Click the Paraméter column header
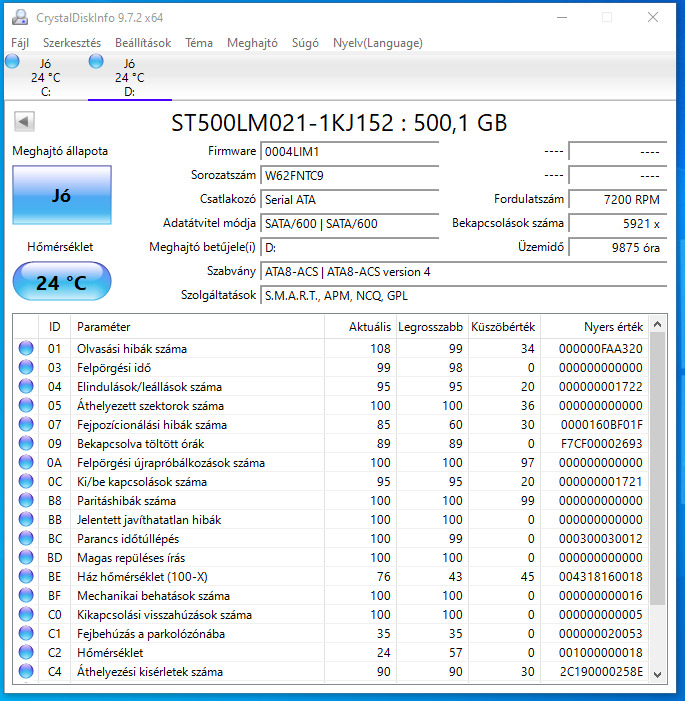The width and height of the screenshot is (685, 701). pyautogui.click(x=197, y=327)
